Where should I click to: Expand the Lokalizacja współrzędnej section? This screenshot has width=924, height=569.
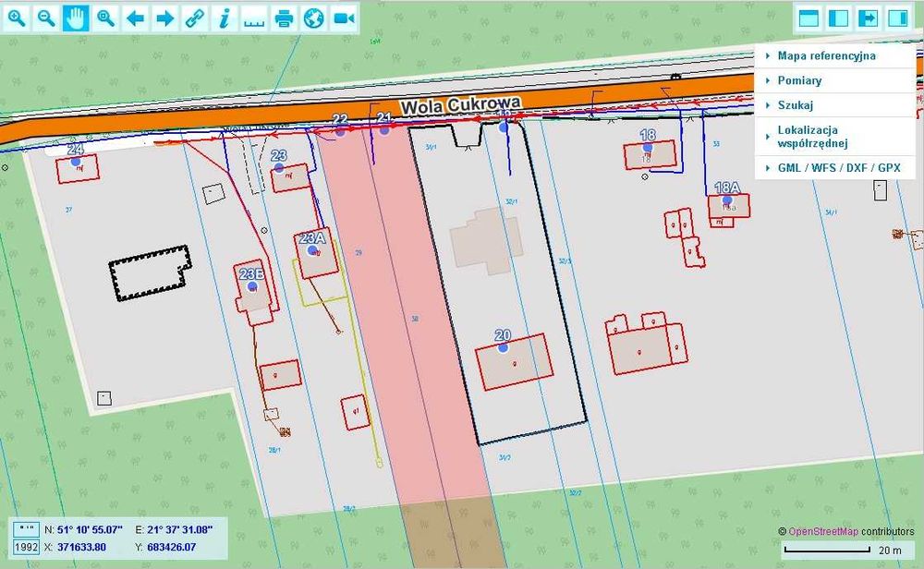pyautogui.click(x=835, y=136)
